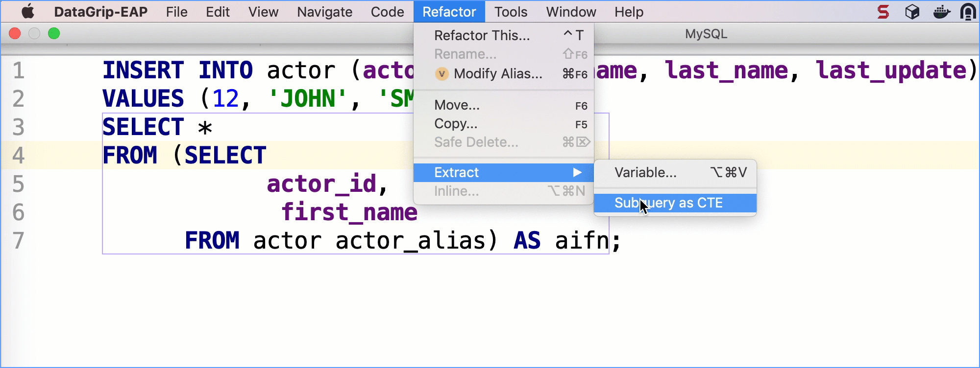Select Modify Alias... menu entry
980x368 pixels.
pos(504,73)
